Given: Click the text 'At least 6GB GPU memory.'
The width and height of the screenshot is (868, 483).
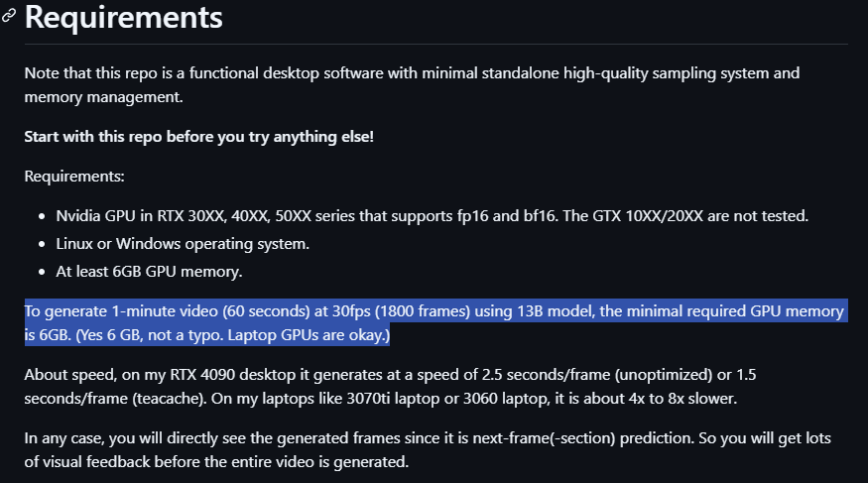Looking at the screenshot, I should pos(149,272).
